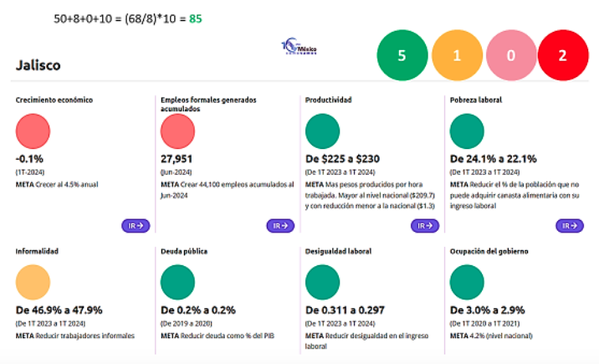Go to Productividad details via IR button

(425, 225)
